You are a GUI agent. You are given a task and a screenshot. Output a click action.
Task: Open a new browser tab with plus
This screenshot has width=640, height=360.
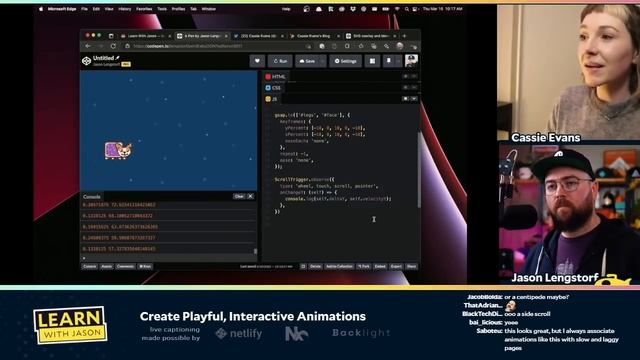(x=404, y=36)
